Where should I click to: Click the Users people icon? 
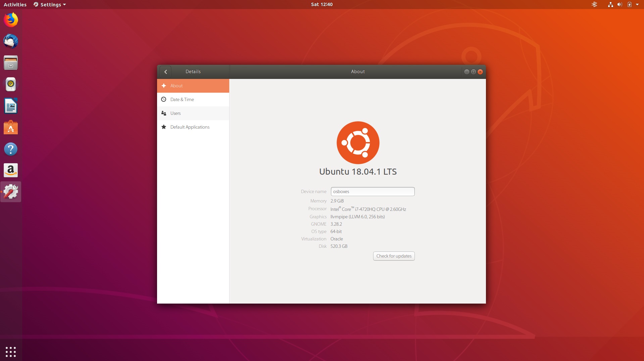click(x=164, y=113)
